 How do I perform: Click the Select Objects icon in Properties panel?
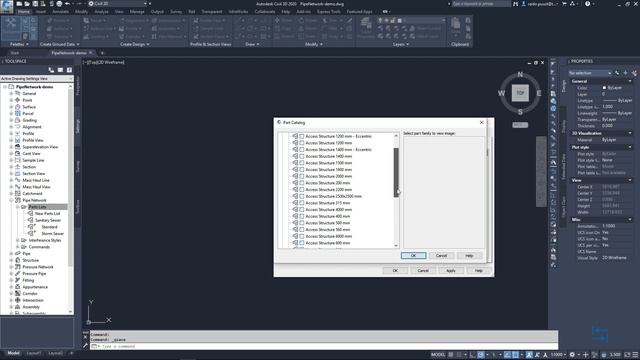click(625, 73)
